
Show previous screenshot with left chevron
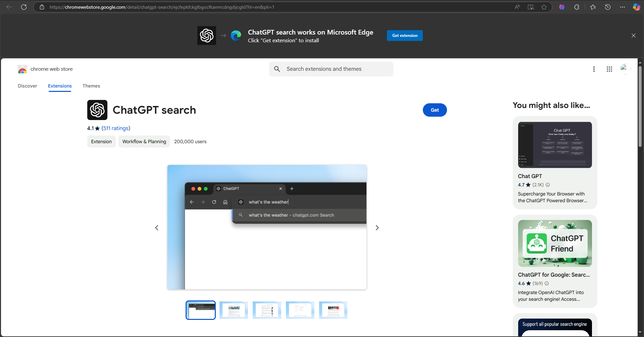pos(157,228)
